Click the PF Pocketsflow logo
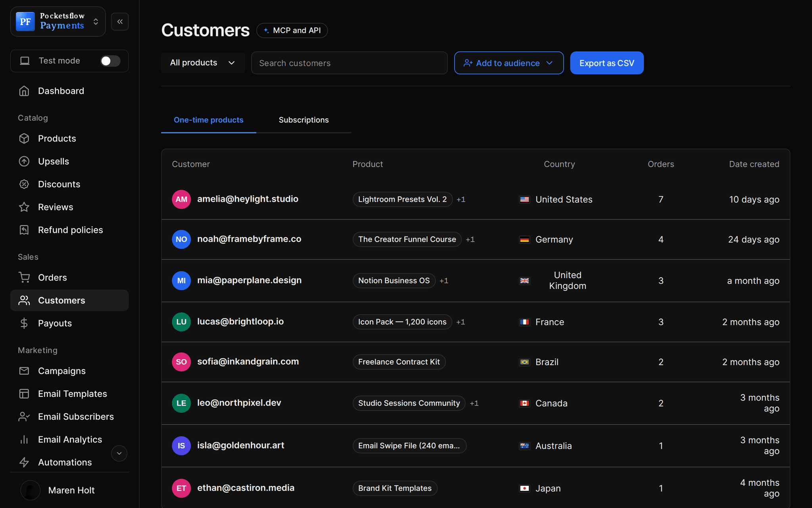Screen dimensions: 812x508 (25, 21)
